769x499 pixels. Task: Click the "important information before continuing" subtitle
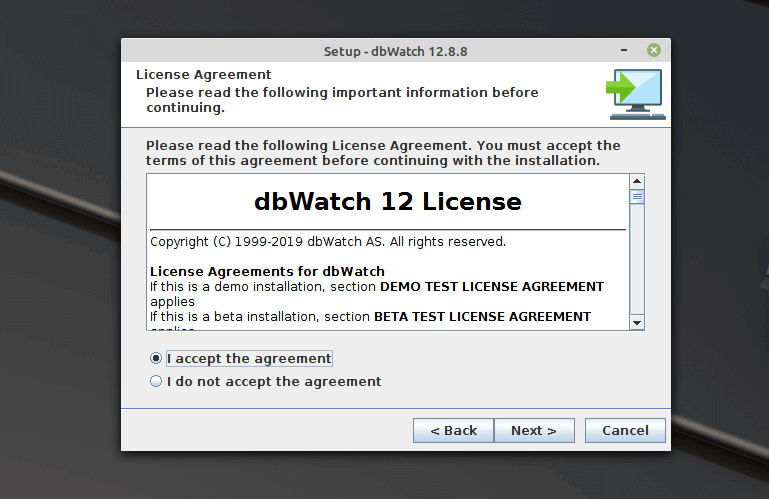point(342,99)
